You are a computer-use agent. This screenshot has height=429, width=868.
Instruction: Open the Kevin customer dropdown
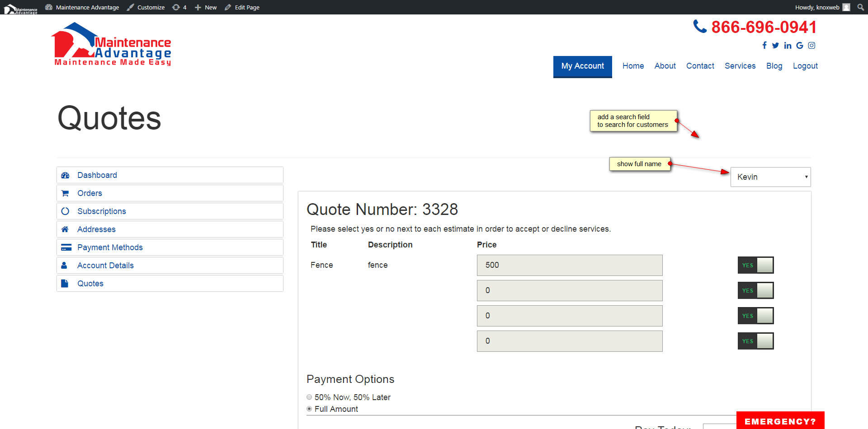click(770, 177)
